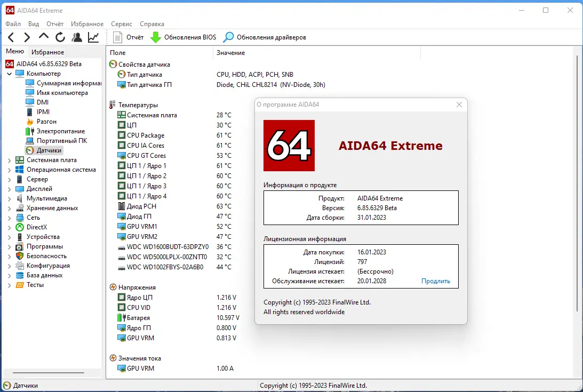Expand the Операционная система tree node
Image resolution: width=583 pixels, height=392 pixels.
[x=9, y=170]
